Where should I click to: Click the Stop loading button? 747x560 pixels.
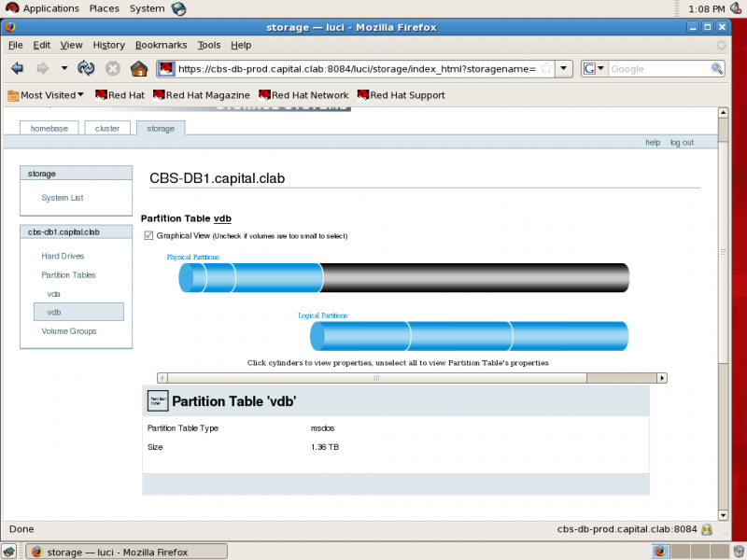click(112, 68)
